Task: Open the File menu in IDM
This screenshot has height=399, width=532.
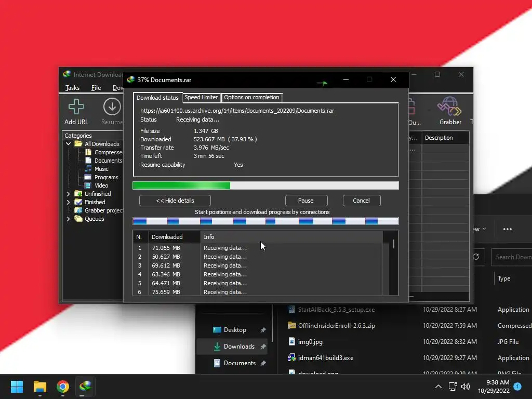Action: (x=96, y=88)
